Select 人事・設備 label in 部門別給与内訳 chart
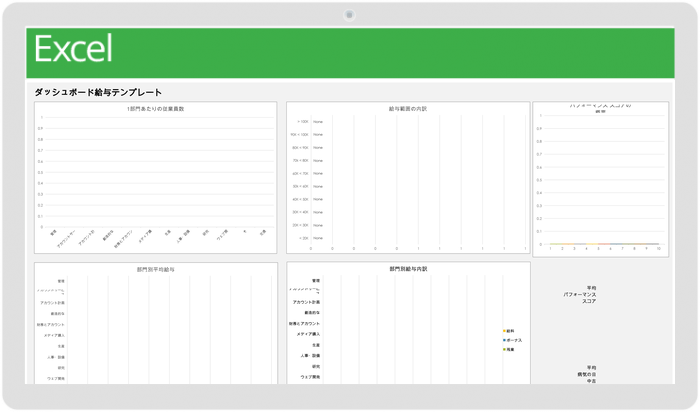The width and height of the screenshot is (700, 412). click(x=310, y=356)
